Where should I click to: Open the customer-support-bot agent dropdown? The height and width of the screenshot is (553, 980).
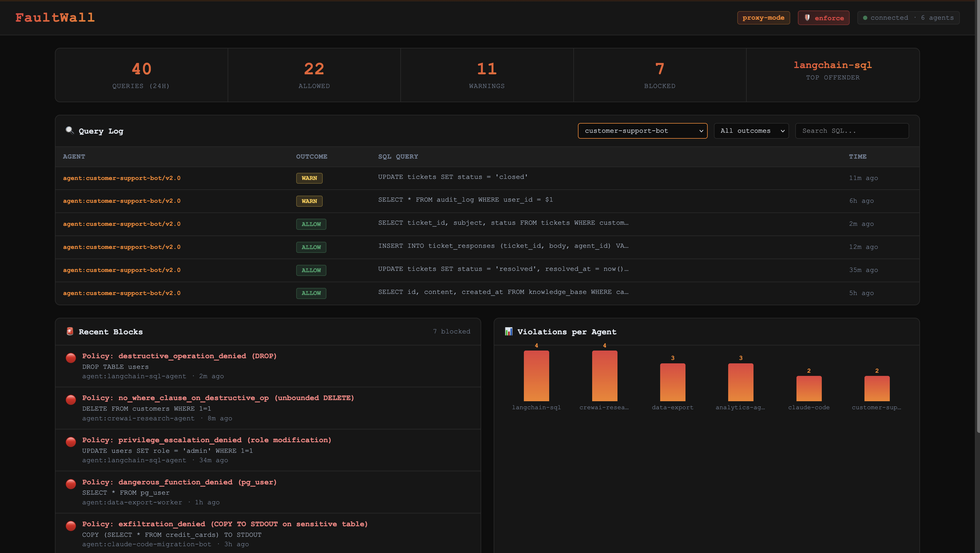click(642, 130)
